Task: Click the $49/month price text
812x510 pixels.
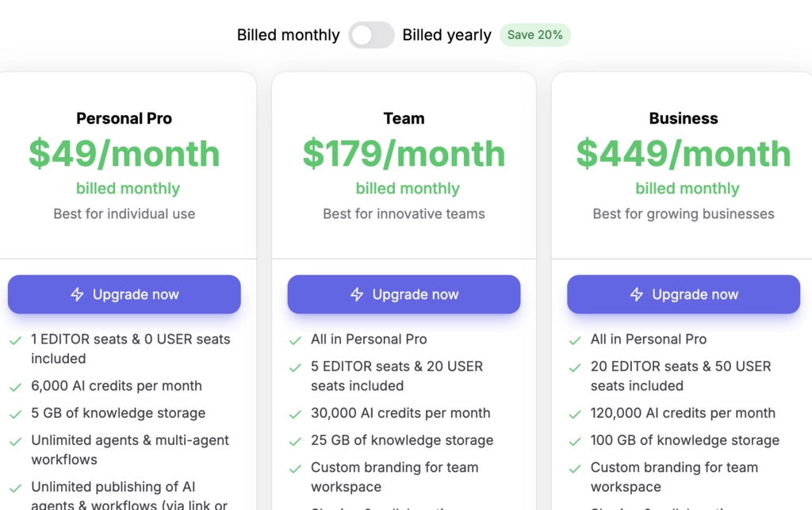Action: [124, 154]
